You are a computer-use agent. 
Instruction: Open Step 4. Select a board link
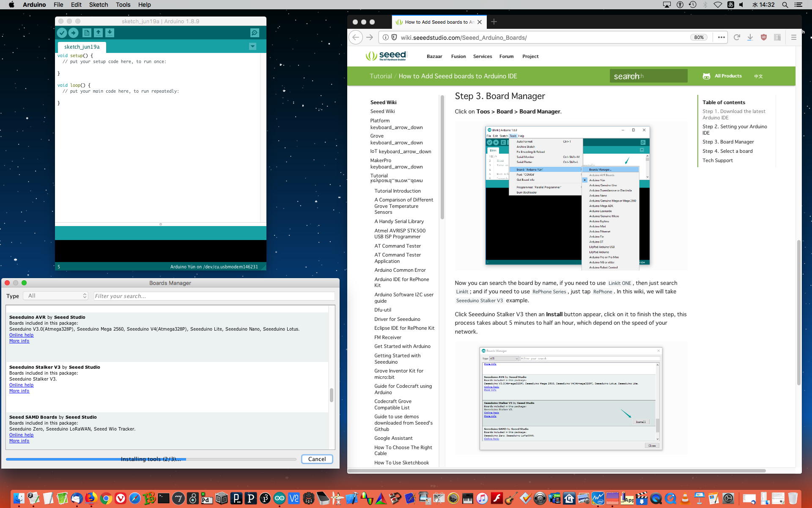(727, 151)
